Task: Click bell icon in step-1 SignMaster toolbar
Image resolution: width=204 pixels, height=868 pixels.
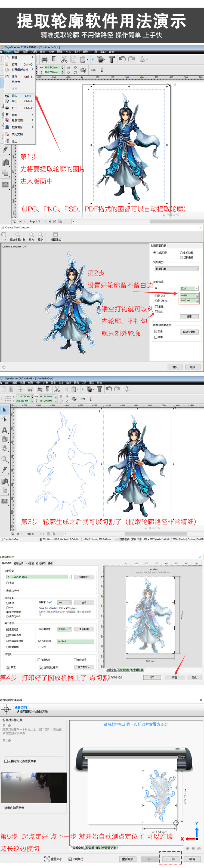Action: [x=143, y=59]
